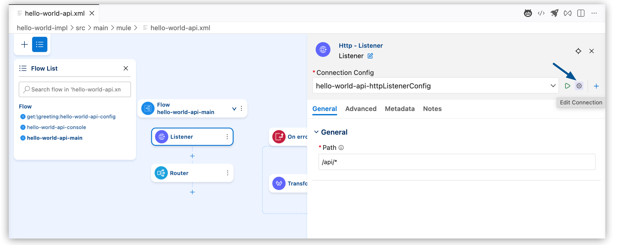
Task: Click the On error node icon
Action: pos(279,137)
